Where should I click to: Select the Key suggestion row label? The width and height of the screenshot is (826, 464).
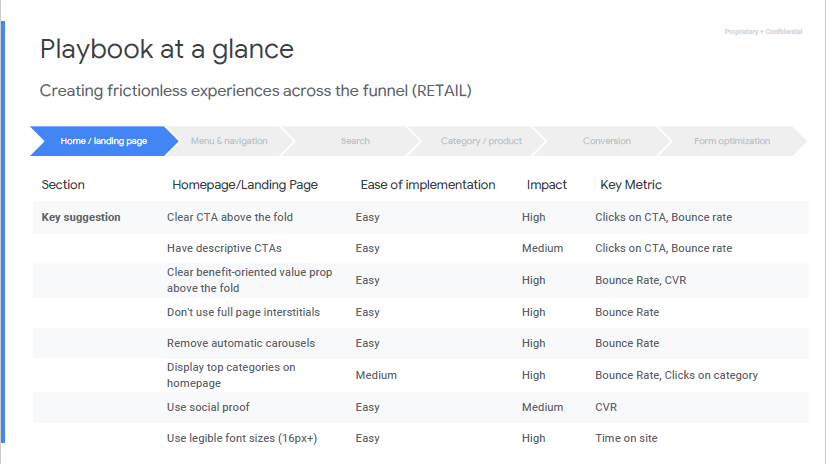(81, 217)
